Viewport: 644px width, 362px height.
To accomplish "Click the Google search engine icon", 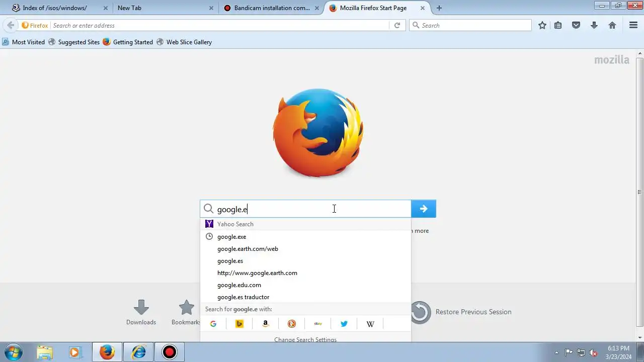I will tap(213, 324).
